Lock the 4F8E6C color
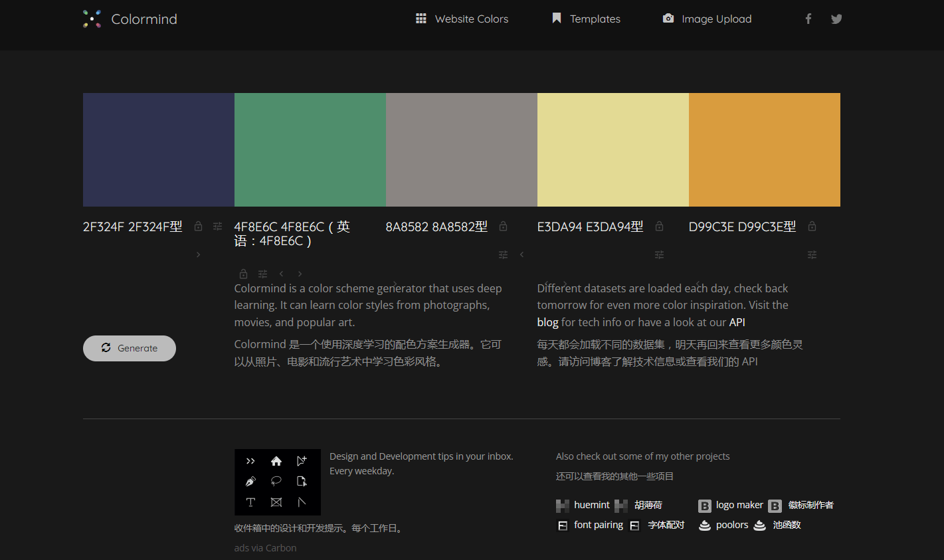Viewport: 944px width, 560px height. [x=243, y=274]
